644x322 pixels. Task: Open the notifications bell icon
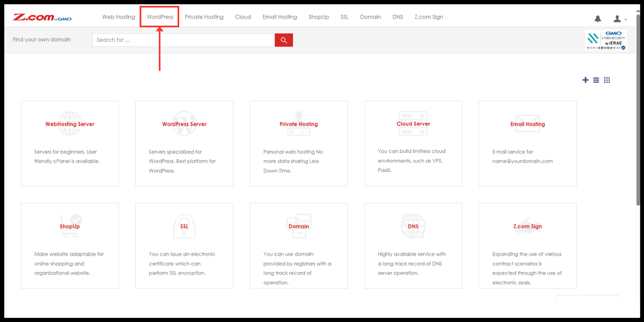598,19
